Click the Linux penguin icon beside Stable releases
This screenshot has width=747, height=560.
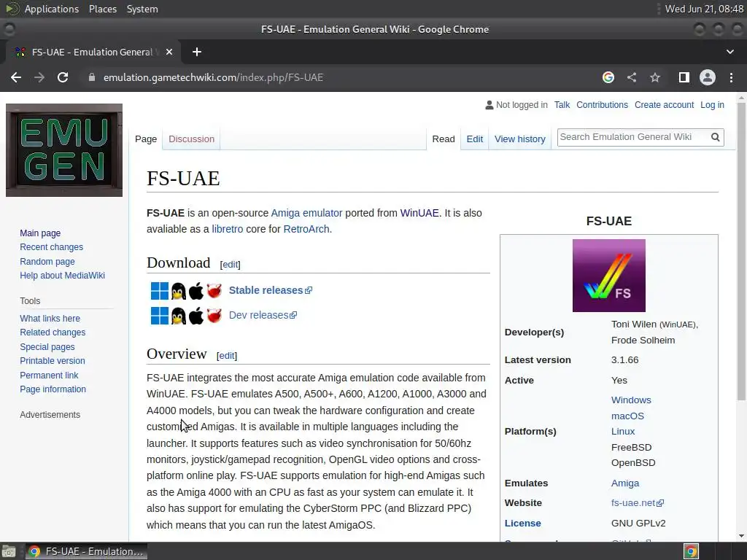(179, 291)
